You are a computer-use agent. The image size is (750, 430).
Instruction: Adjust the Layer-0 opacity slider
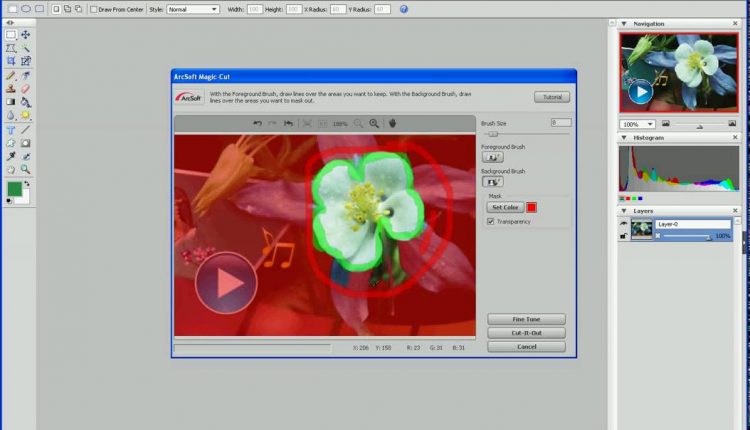tap(709, 237)
